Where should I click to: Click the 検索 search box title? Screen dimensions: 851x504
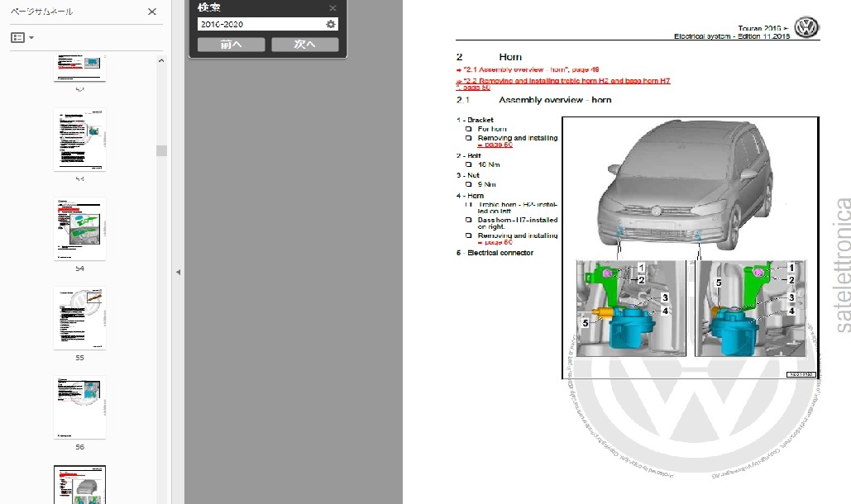click(208, 7)
